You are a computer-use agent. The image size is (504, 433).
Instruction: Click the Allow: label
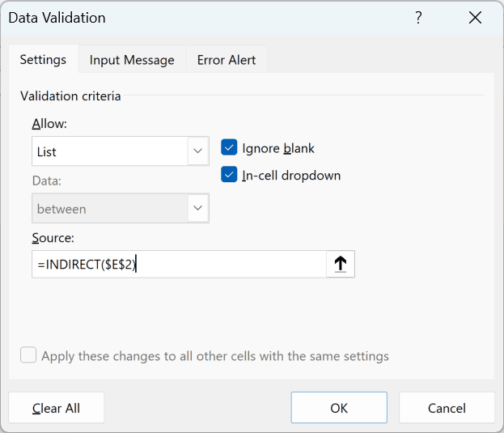point(49,124)
